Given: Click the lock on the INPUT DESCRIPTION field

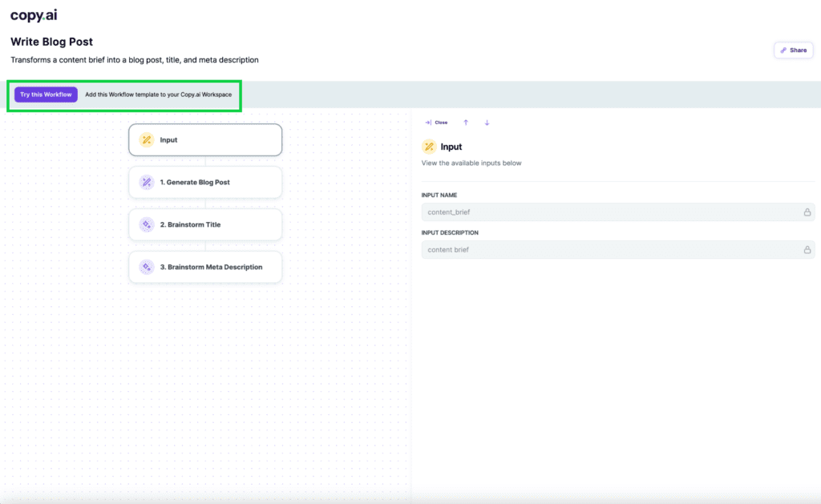Looking at the screenshot, I should click(807, 249).
